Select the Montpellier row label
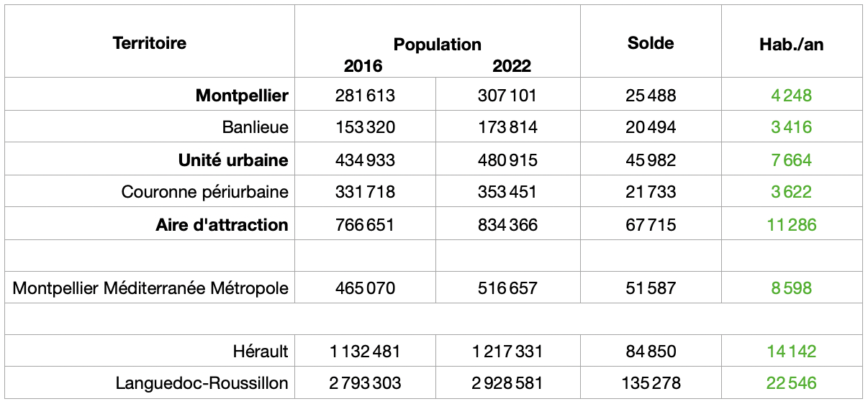 (x=242, y=96)
